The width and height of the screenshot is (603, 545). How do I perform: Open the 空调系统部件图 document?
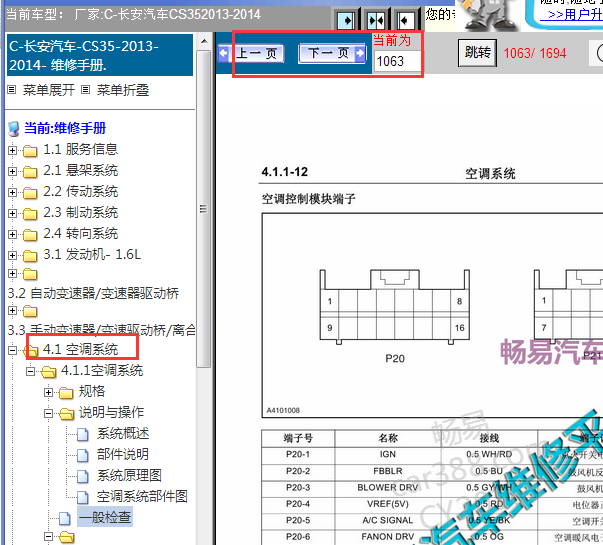point(142,497)
